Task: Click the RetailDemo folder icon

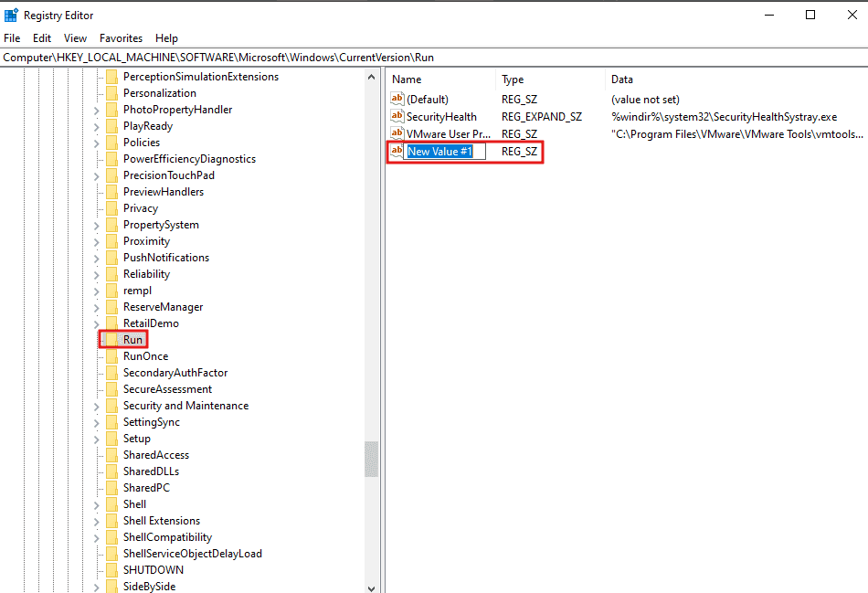Action: [111, 323]
